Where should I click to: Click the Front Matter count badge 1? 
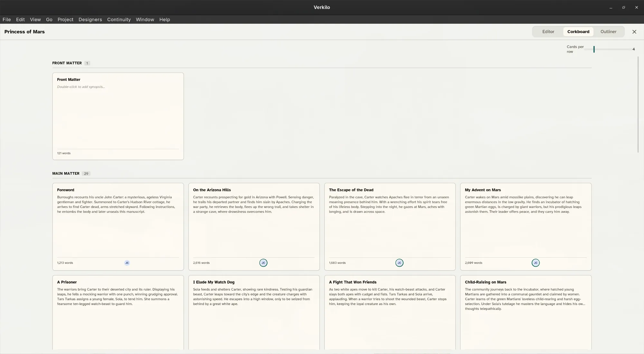[87, 63]
